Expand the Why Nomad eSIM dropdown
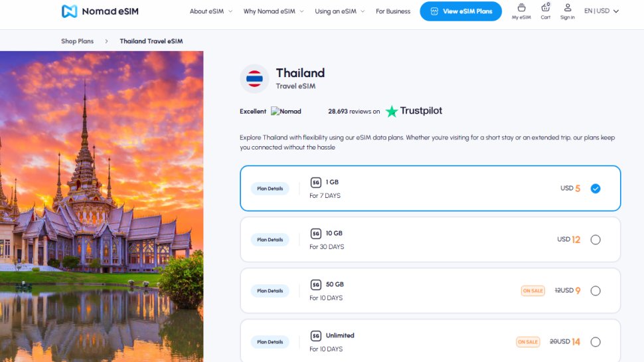This screenshot has width=644, height=362. tap(273, 11)
